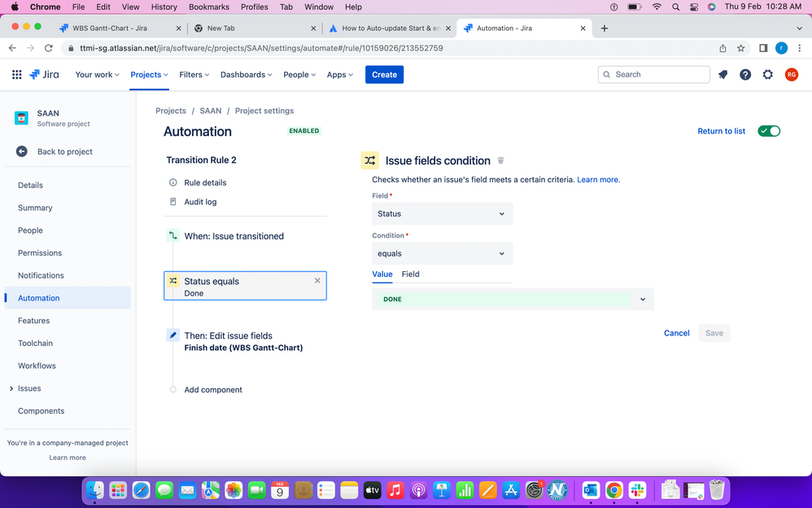The width and height of the screenshot is (812, 508).
Task: Click the Save button
Action: [714, 333]
